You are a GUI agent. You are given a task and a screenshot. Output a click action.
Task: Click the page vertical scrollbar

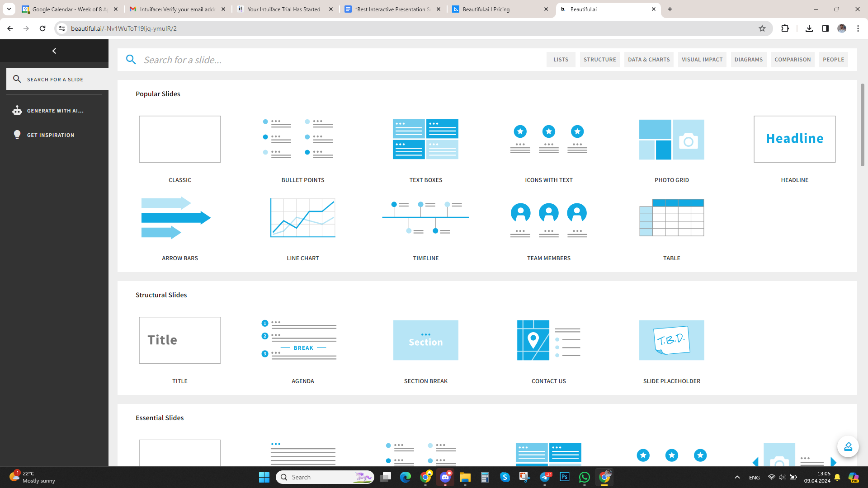(x=862, y=124)
